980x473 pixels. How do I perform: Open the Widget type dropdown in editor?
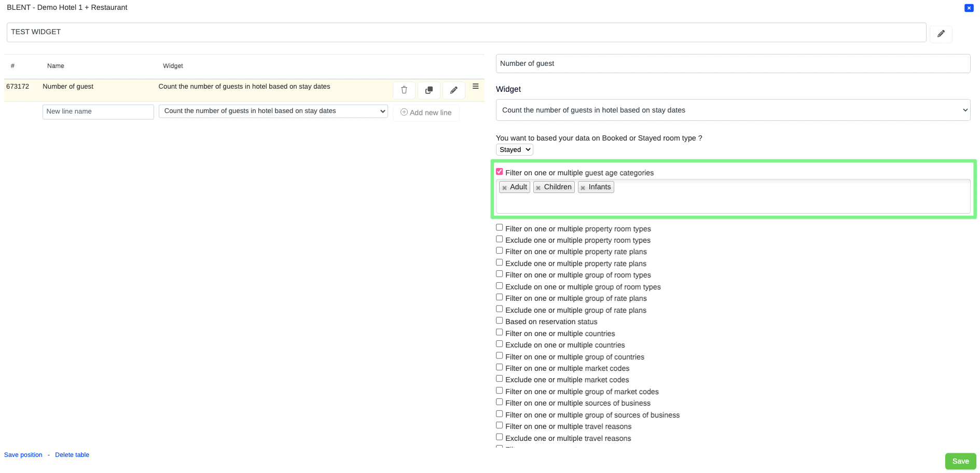click(733, 110)
